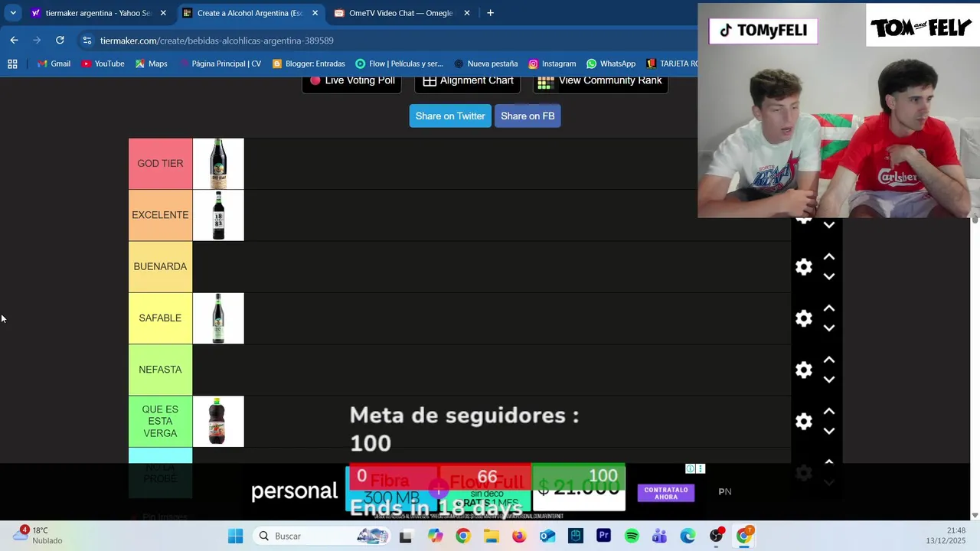Open Flow Películas y series bookmark
The image size is (980, 551).
pyautogui.click(x=399, y=64)
